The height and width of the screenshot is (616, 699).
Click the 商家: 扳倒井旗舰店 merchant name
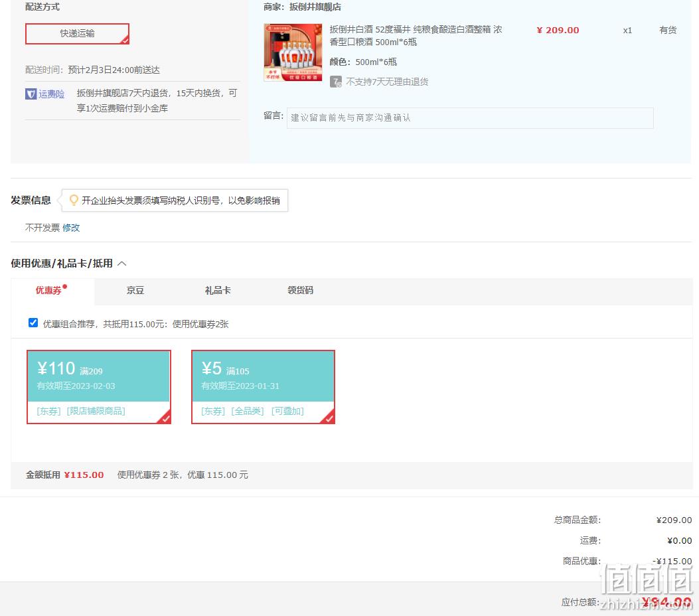point(302,7)
